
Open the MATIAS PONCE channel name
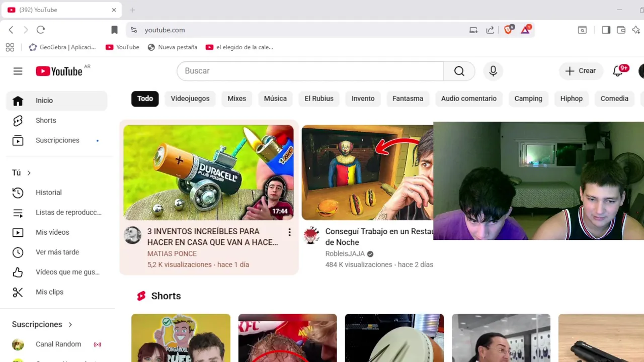(172, 254)
